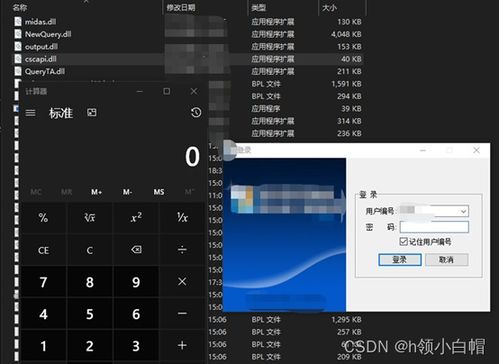Click the calculator backspace key
The image size is (499, 364).
[136, 250]
